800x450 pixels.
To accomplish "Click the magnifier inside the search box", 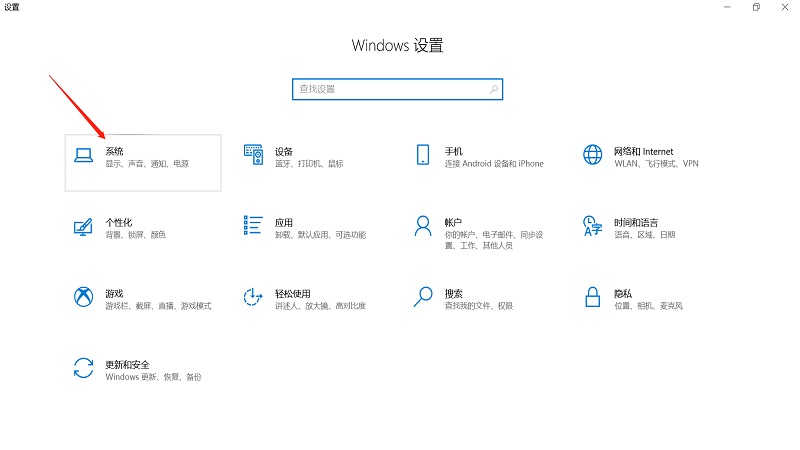I will 493,89.
